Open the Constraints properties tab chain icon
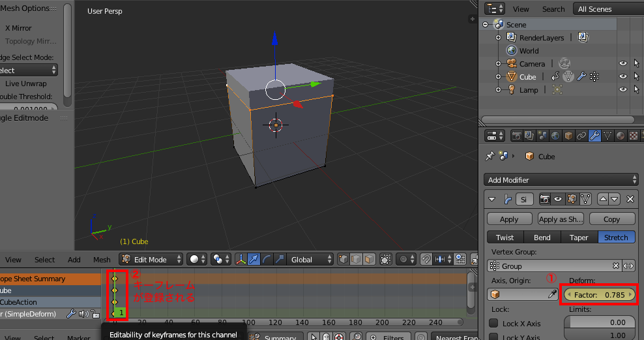The width and height of the screenshot is (644, 340). (581, 136)
